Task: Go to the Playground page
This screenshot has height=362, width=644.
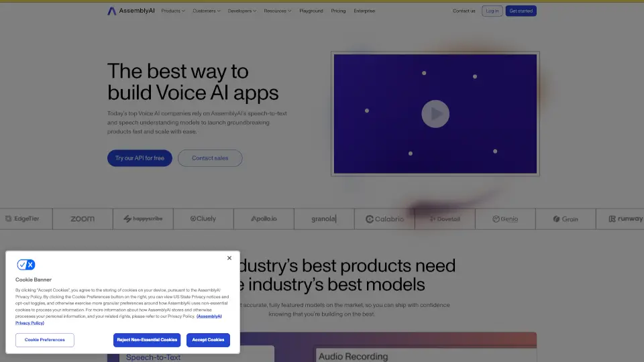Action: pos(311,11)
